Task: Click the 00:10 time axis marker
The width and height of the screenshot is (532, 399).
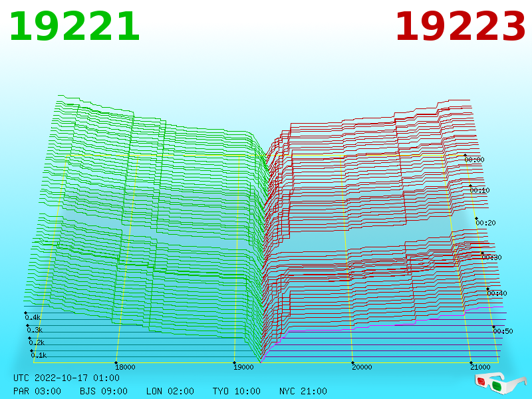Action: [x=479, y=190]
